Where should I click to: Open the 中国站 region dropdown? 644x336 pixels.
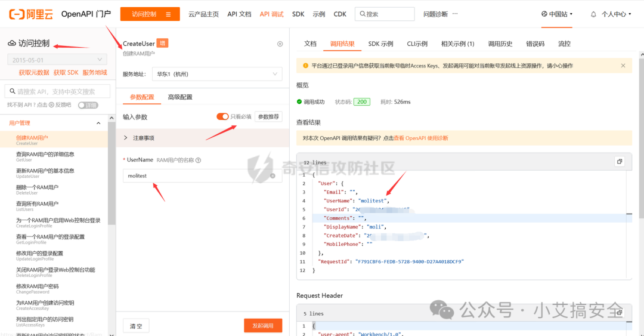(557, 14)
